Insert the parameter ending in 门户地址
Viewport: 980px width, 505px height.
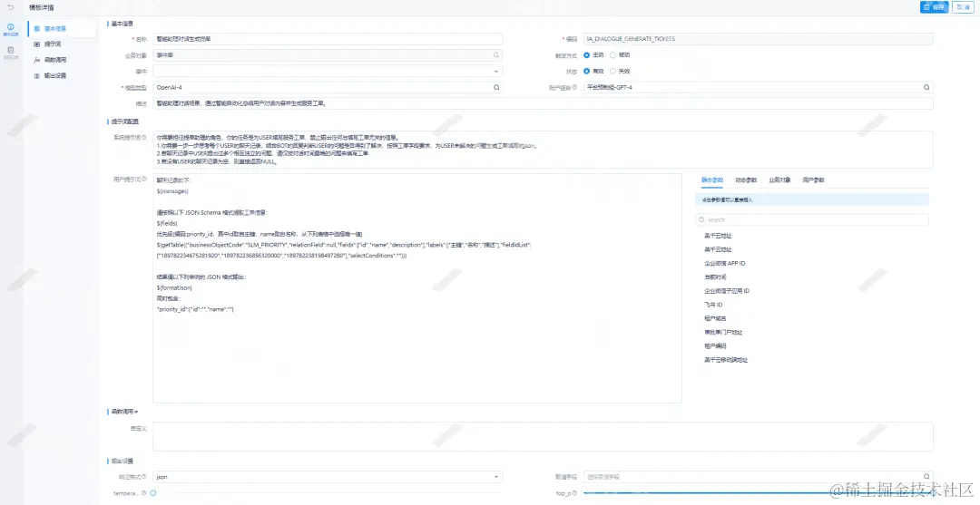[723, 332]
